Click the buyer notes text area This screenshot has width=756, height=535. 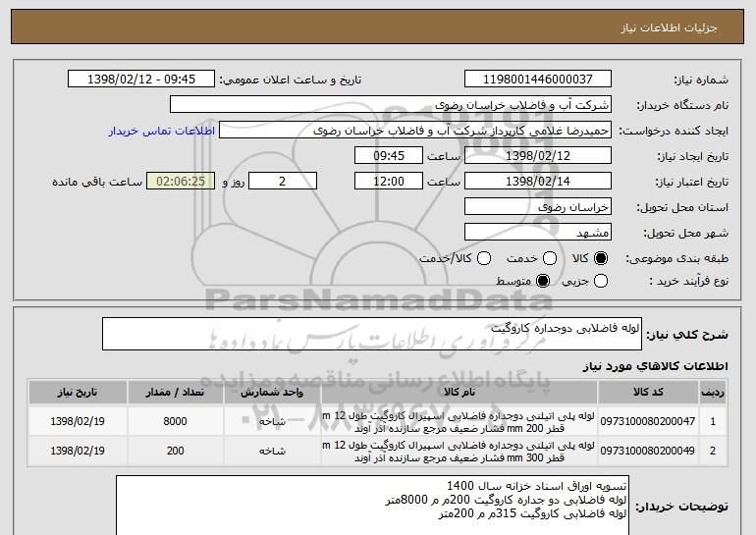372,506
